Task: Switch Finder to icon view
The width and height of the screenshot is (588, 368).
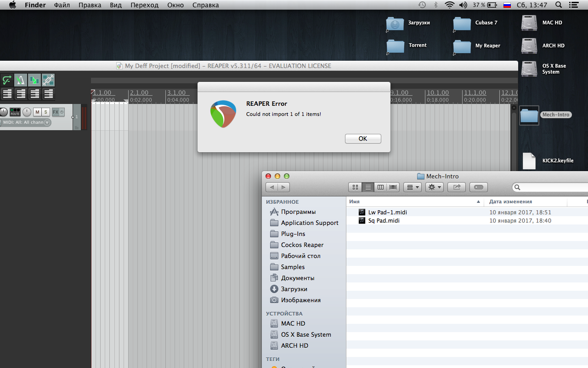Action: pos(355,187)
